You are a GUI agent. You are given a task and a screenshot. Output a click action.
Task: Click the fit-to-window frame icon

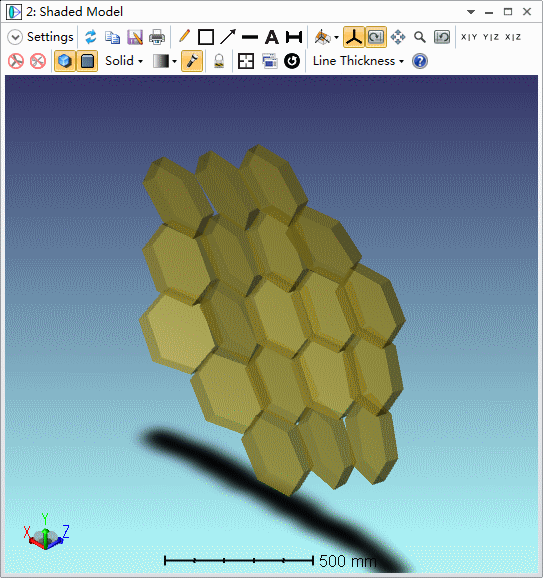[x=246, y=61]
